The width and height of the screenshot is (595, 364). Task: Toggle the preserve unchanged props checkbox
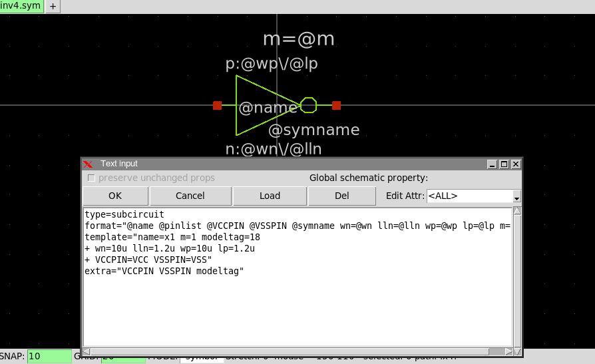pos(92,178)
